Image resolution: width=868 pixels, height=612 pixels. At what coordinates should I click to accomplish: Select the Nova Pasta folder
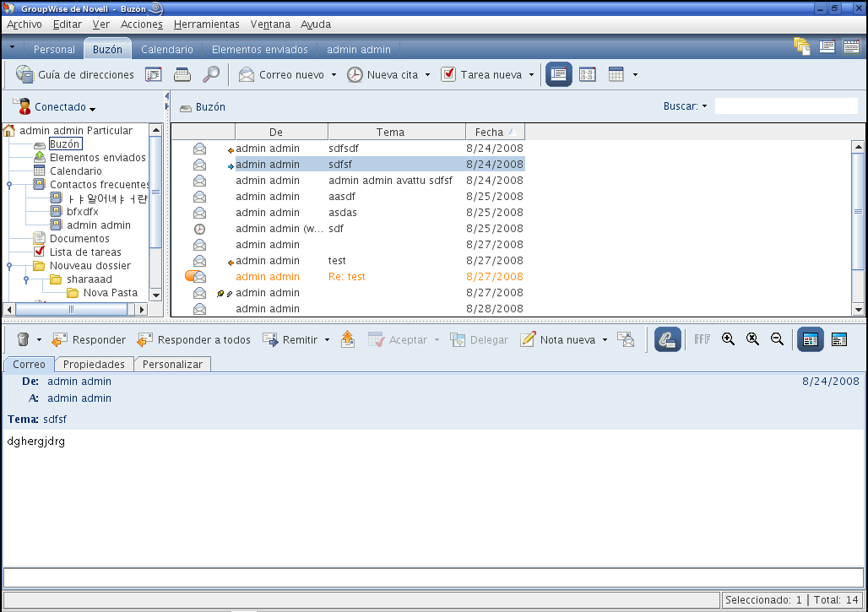coord(110,293)
